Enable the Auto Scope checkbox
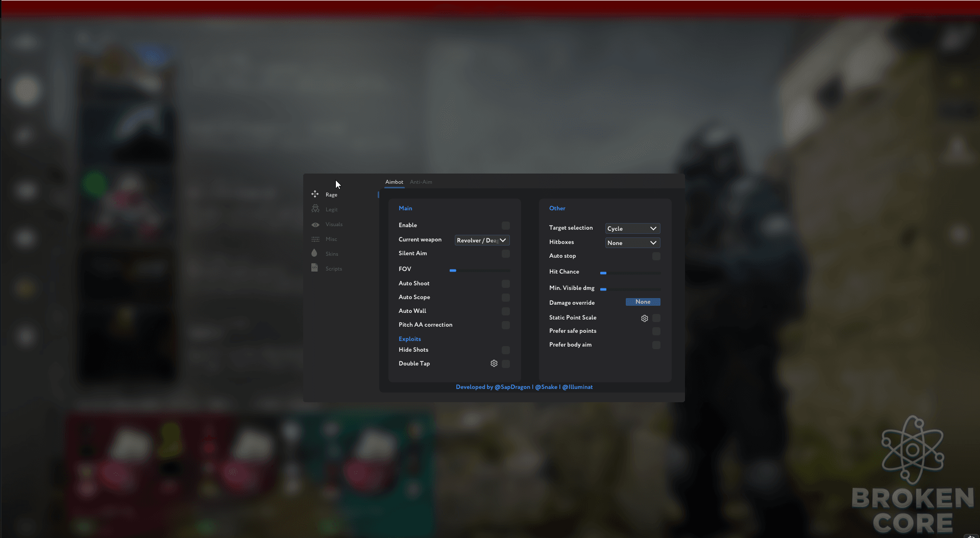This screenshot has width=980, height=538. (505, 298)
